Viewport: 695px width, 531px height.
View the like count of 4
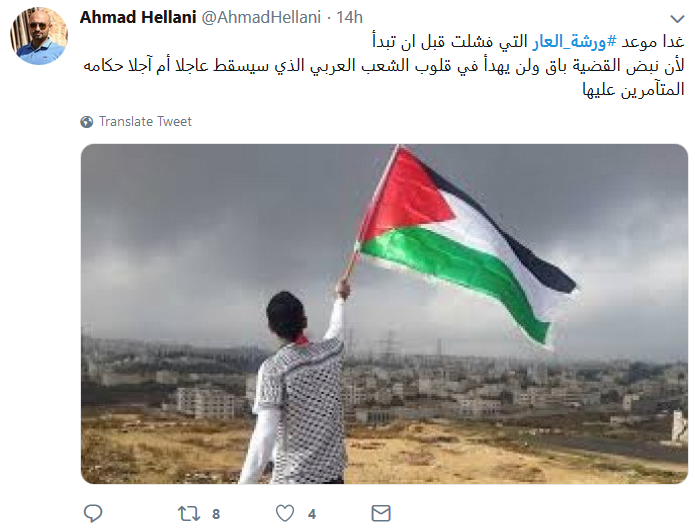(312, 514)
